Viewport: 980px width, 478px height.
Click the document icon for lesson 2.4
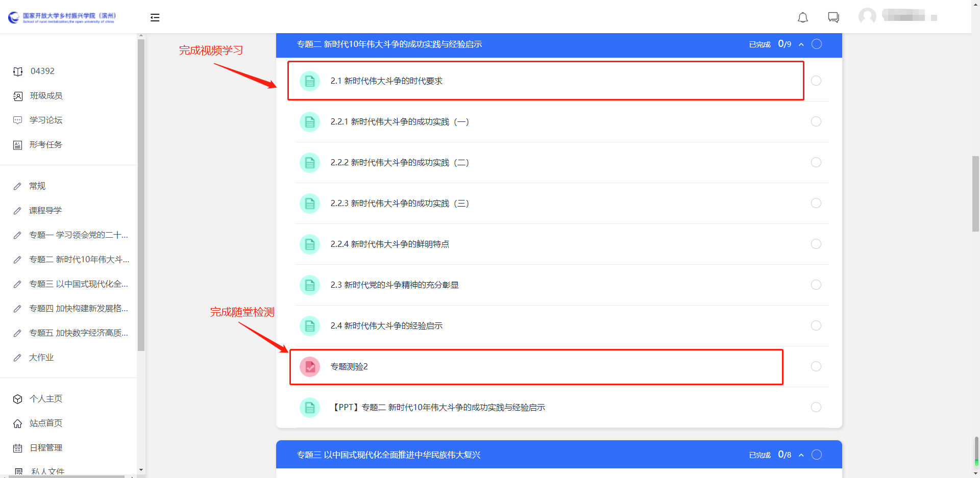tap(310, 325)
